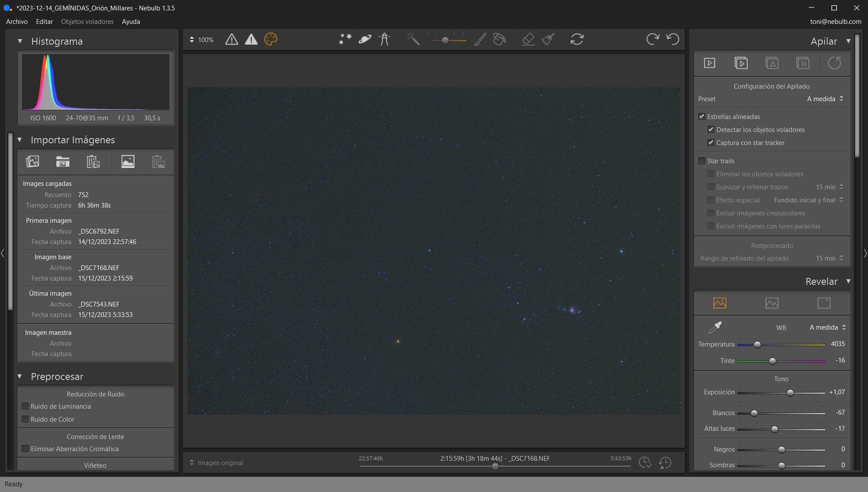
Task: Enable Eliminar Aberración Cromática
Action: tap(25, 449)
